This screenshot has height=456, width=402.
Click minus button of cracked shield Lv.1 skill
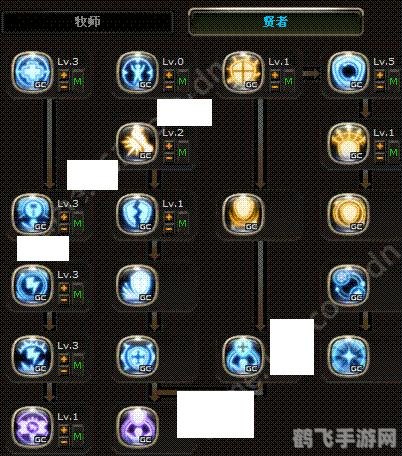pos(169,228)
